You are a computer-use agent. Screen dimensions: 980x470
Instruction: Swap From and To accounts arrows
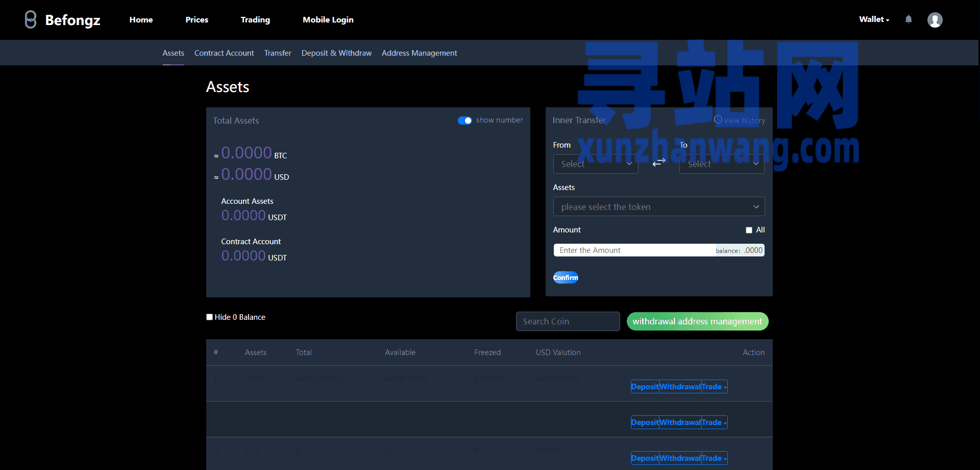point(659,162)
